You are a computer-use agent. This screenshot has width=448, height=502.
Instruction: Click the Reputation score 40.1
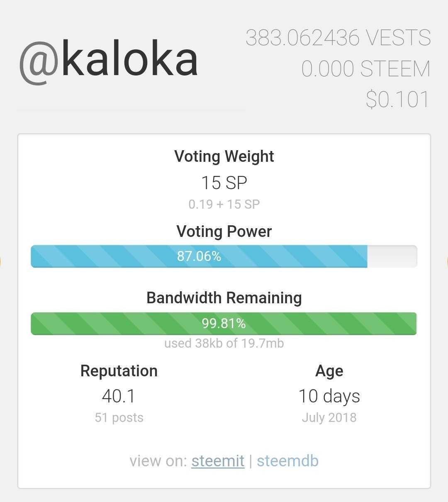(119, 396)
